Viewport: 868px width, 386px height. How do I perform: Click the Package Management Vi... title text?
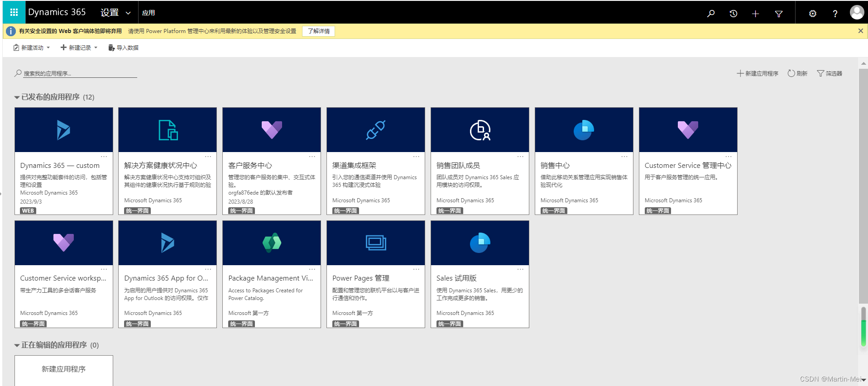click(x=271, y=278)
